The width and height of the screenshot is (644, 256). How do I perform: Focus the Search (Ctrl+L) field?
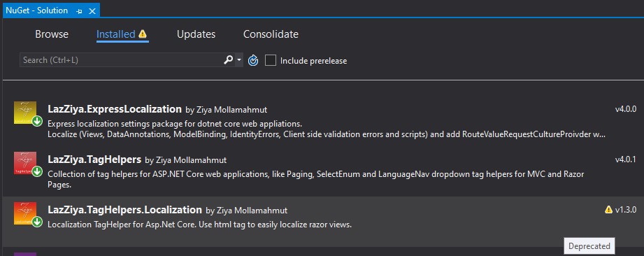coord(121,60)
